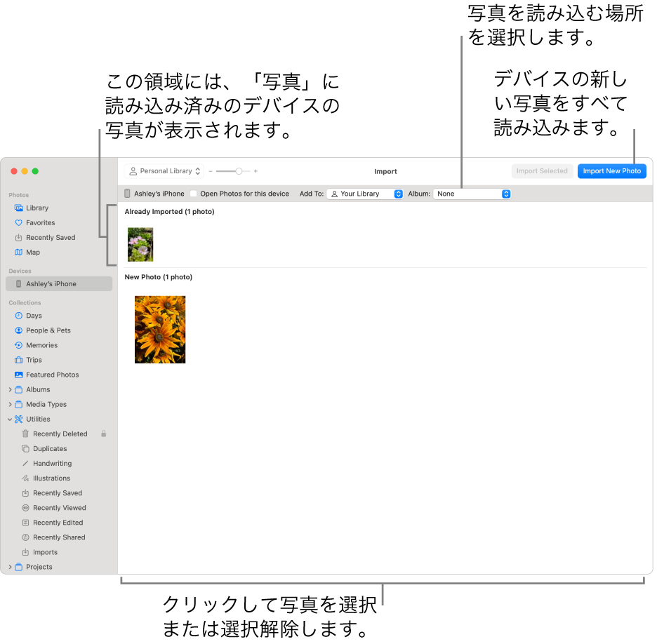Select the Imports label in Utilities

click(x=45, y=553)
